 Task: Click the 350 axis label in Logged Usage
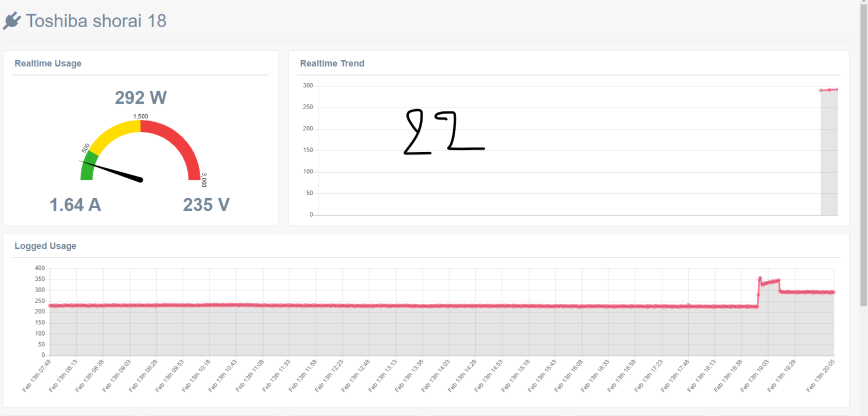(40, 279)
